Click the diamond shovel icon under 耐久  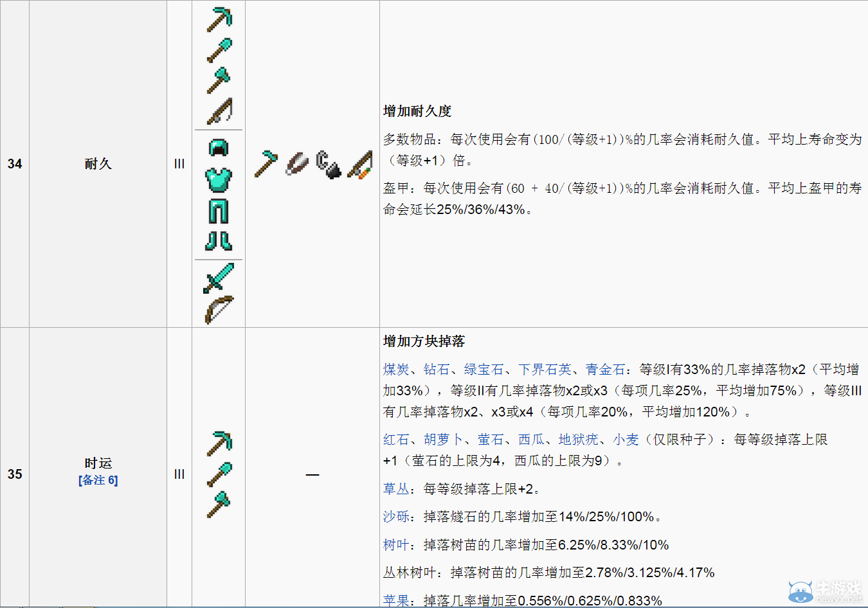point(219,48)
